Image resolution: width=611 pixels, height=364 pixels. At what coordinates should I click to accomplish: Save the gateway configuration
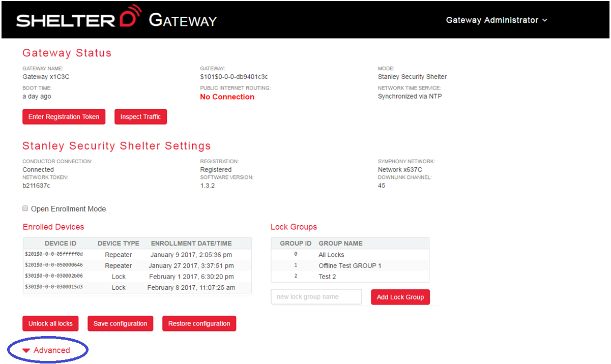[x=120, y=323]
